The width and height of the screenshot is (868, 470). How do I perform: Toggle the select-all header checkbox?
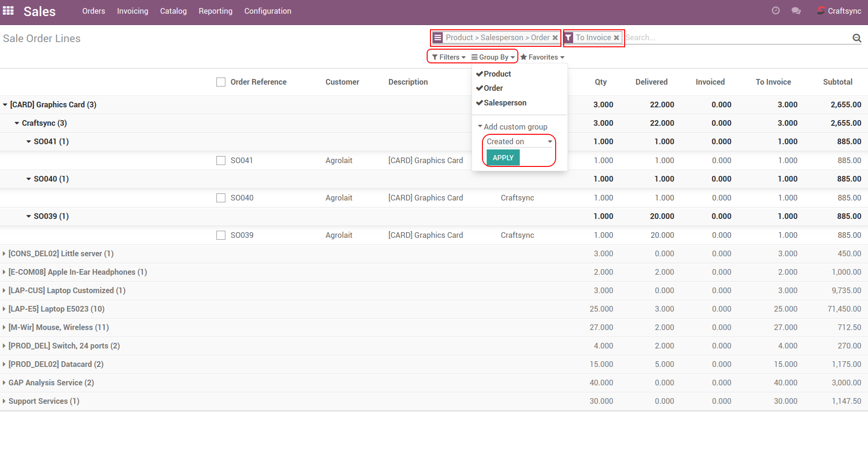tap(221, 82)
